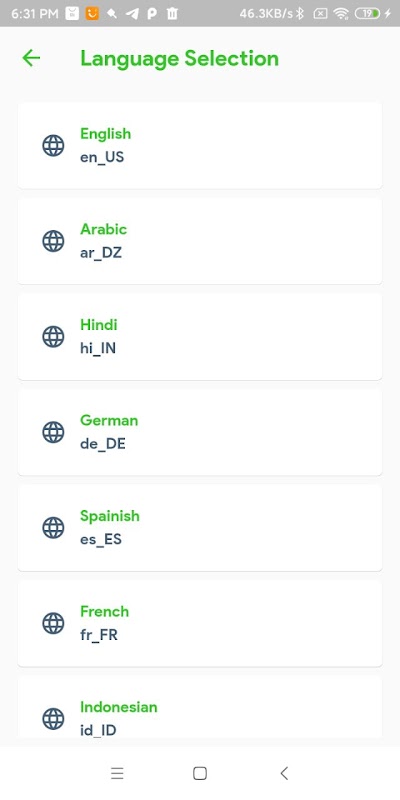Click the globe icon beside Arabic
Viewport: 400px width, 800px height.
pyautogui.click(x=53, y=241)
